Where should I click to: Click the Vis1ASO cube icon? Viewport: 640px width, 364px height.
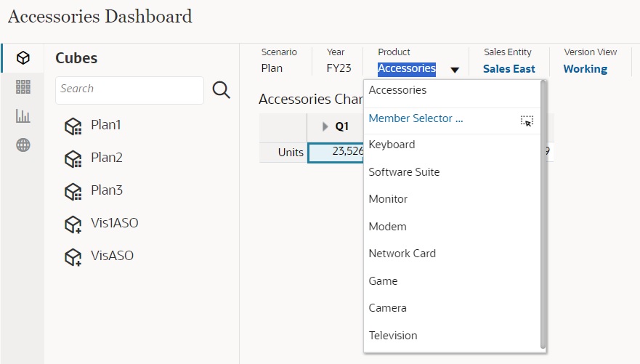[x=73, y=225]
